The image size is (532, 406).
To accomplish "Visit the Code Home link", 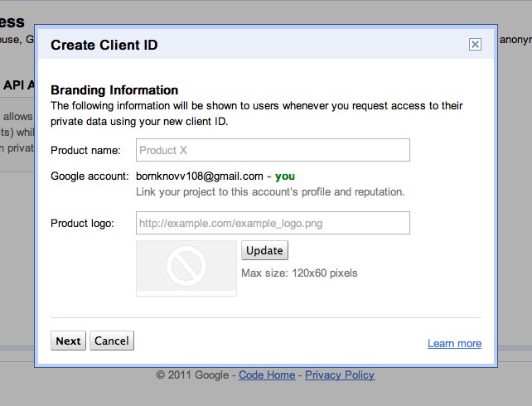I will [x=267, y=375].
